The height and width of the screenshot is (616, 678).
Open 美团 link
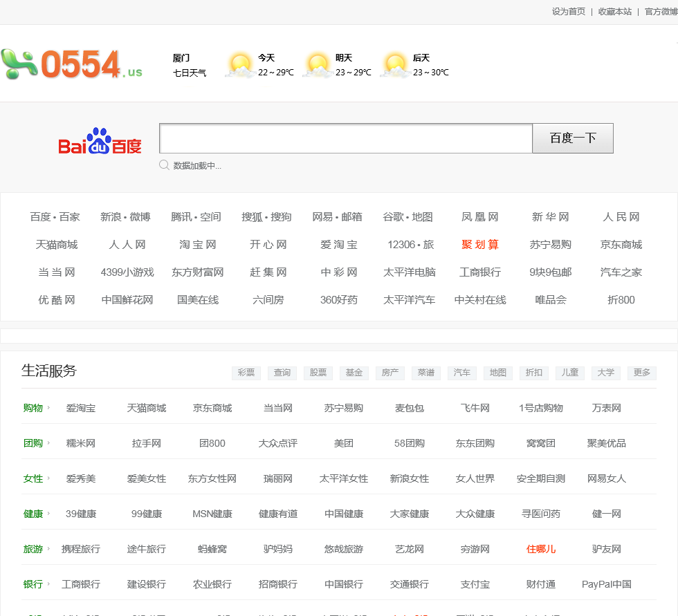coord(343,443)
